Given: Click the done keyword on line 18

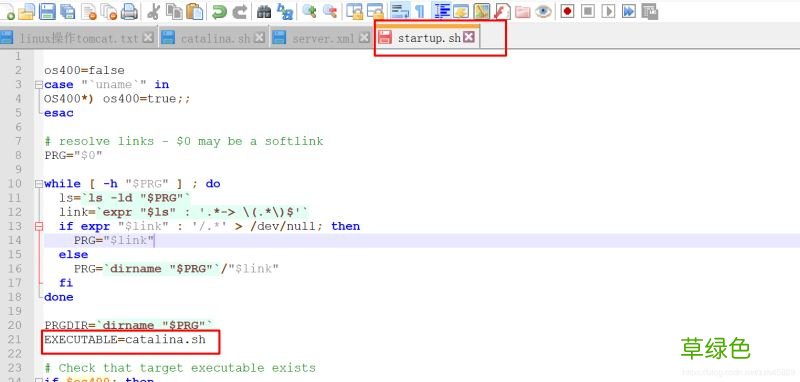Looking at the screenshot, I should 59,297.
